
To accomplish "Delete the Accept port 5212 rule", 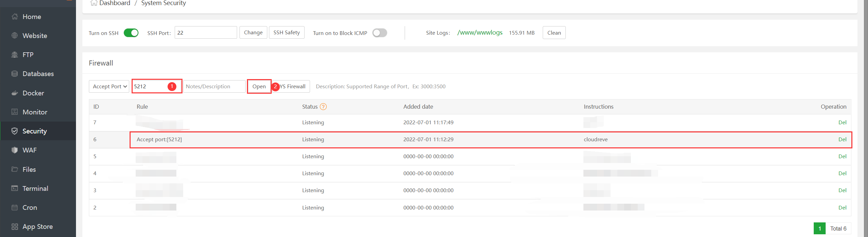I will pyautogui.click(x=842, y=140).
